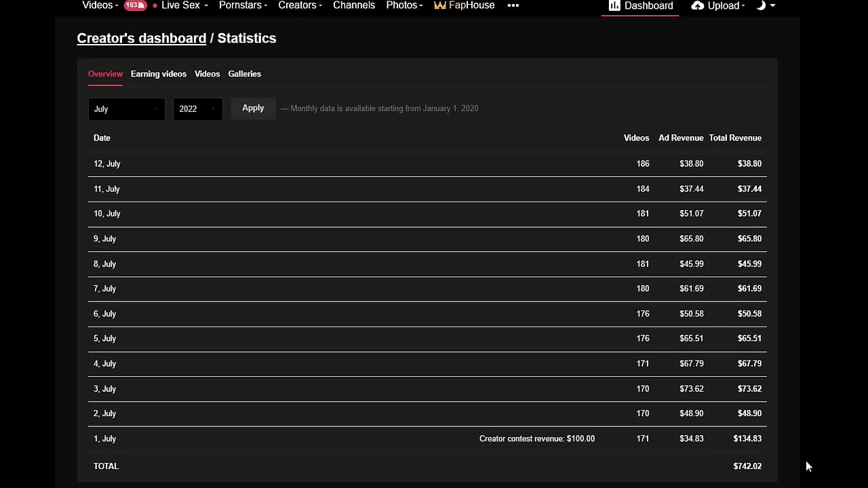Click the Dashboard bar chart icon
Viewport: 868px width, 488px height.
pos(614,5)
